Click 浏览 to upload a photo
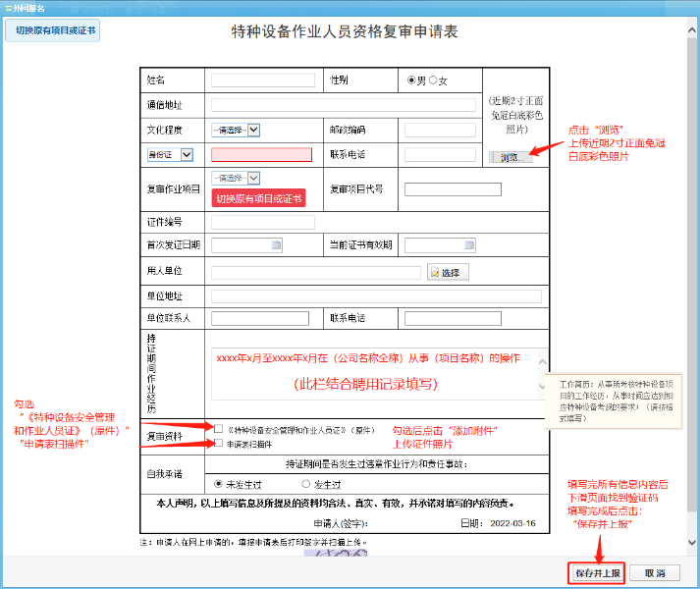 510,157
